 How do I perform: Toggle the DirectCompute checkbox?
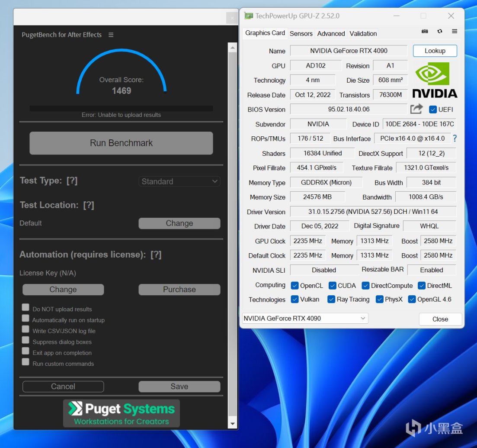[365, 285]
